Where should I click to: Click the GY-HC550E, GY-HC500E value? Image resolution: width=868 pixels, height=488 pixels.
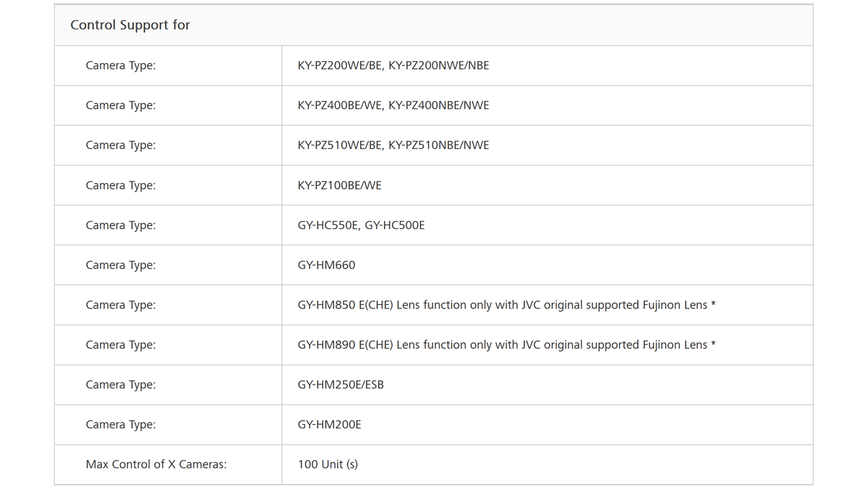pyautogui.click(x=361, y=225)
